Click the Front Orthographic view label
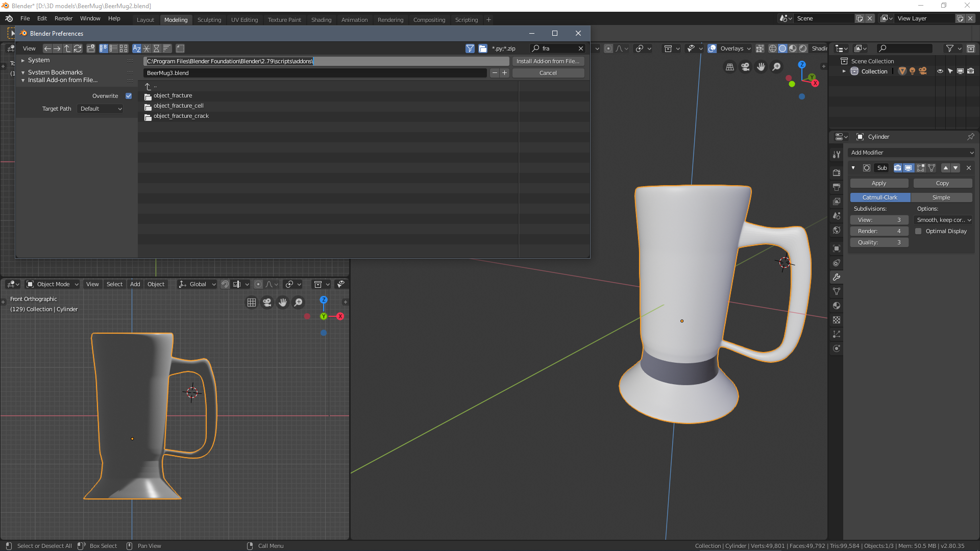The width and height of the screenshot is (980, 551). pyautogui.click(x=33, y=298)
